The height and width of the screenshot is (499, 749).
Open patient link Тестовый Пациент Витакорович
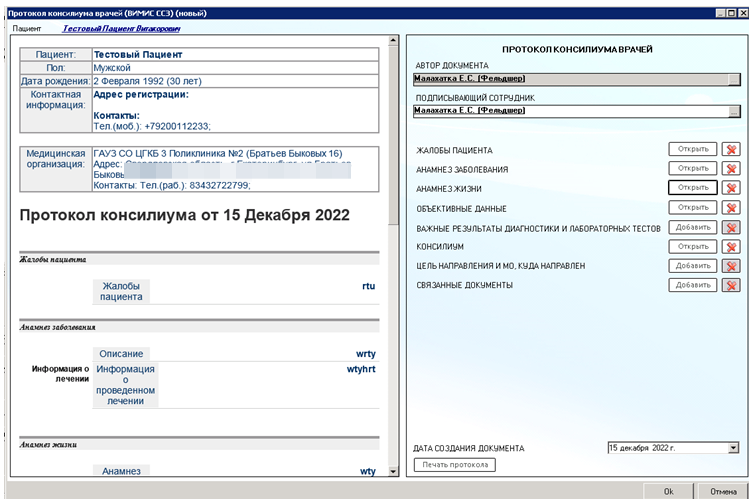(x=121, y=29)
